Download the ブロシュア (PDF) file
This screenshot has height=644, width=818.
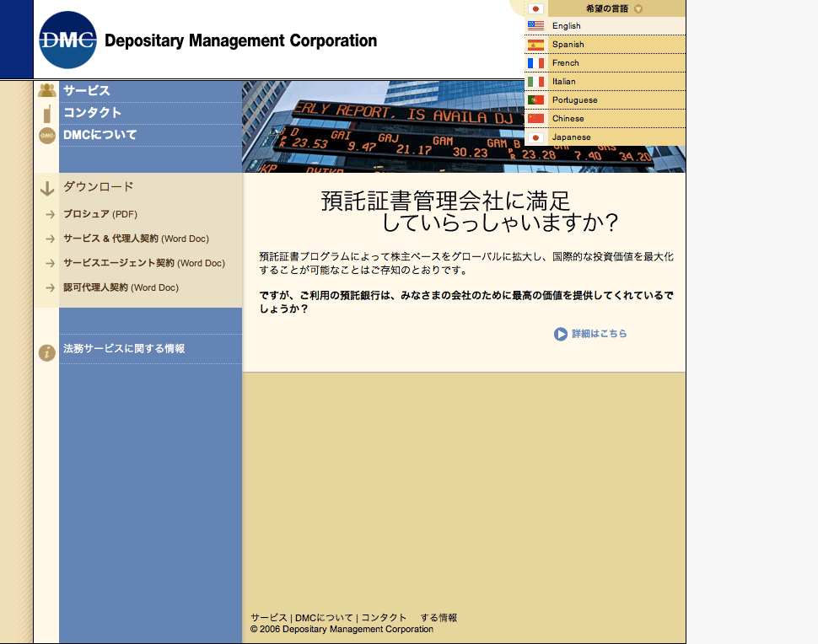100,214
